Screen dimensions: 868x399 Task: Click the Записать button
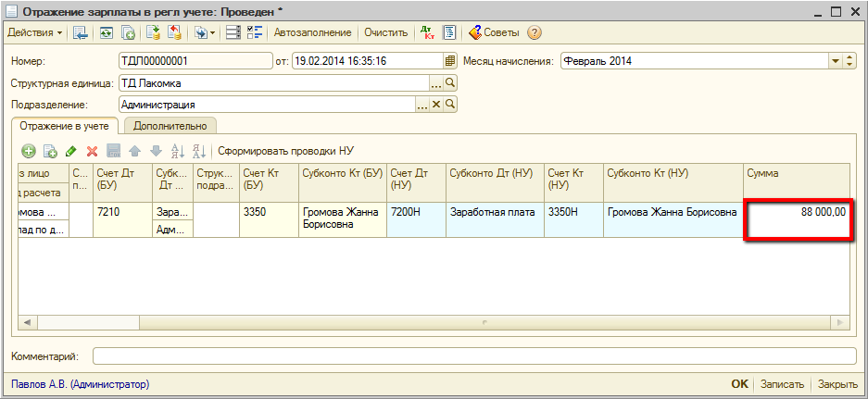tap(782, 384)
